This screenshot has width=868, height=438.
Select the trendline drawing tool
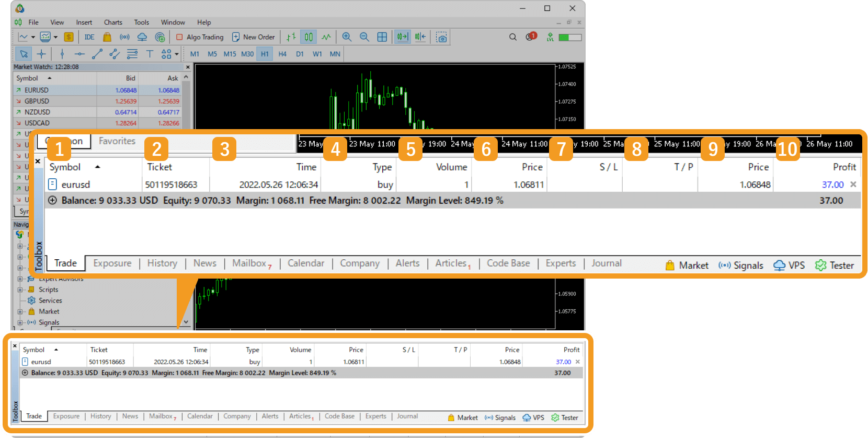pos(97,54)
